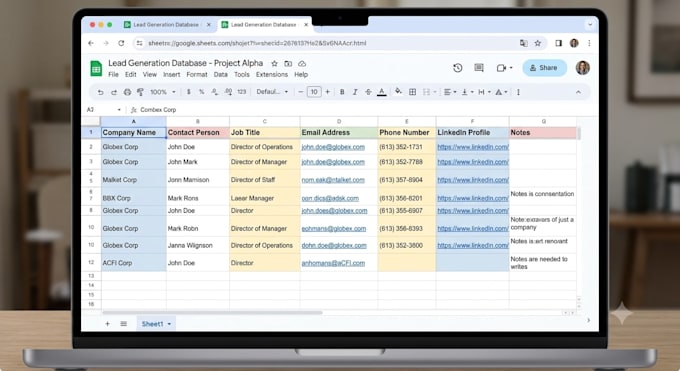
Task: Click the font size field showing 10
Action: (x=314, y=92)
